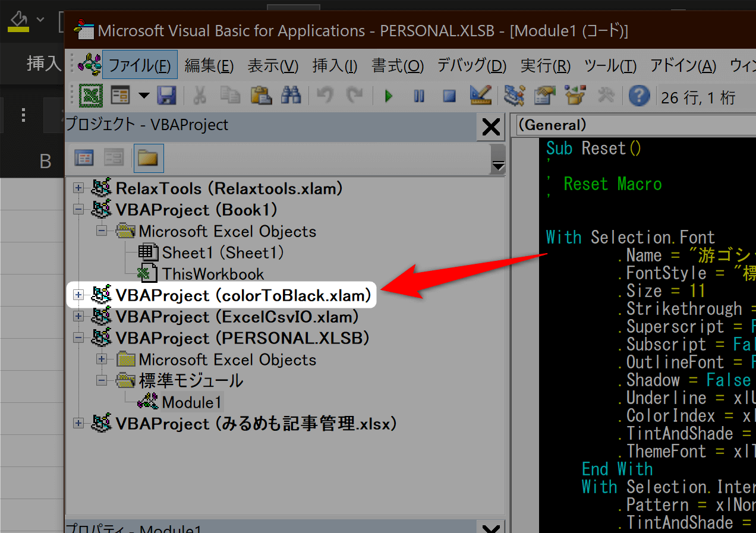
Task: Click the View Object icon in the project pane
Action: pyautogui.click(x=114, y=158)
